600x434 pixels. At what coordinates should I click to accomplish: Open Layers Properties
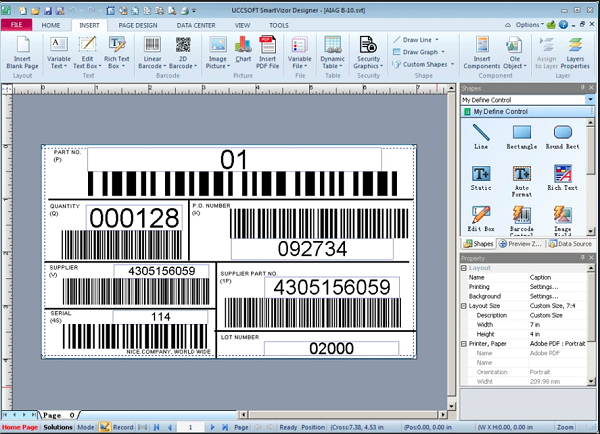pyautogui.click(x=575, y=53)
